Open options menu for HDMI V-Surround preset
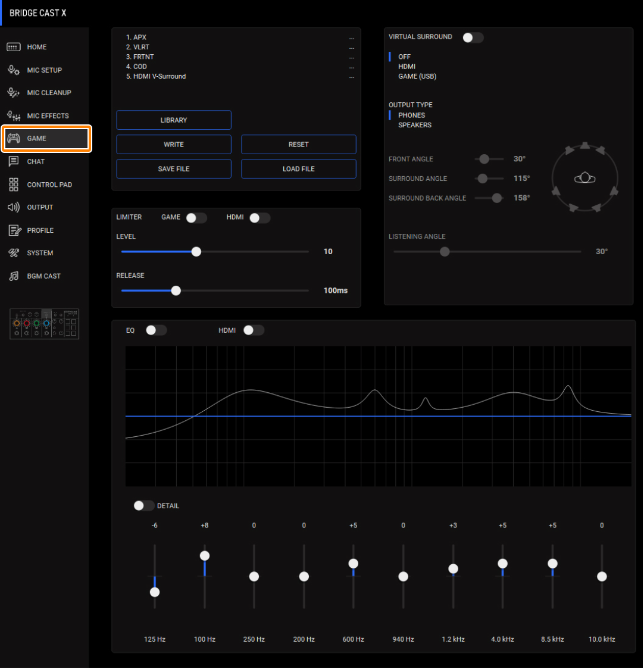644x669 pixels. [x=352, y=77]
